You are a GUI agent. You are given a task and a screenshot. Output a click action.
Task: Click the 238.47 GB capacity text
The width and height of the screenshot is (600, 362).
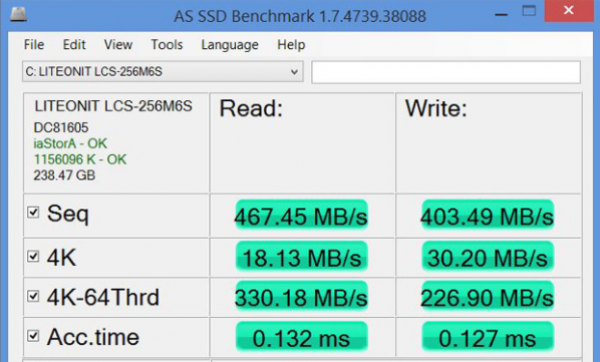pyautogui.click(x=64, y=175)
